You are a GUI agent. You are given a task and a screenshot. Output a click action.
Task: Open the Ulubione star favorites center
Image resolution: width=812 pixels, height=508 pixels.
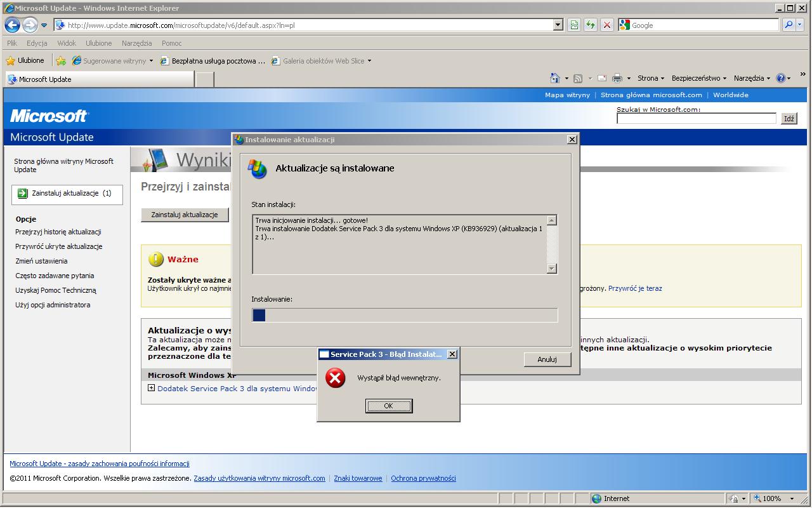(x=25, y=61)
